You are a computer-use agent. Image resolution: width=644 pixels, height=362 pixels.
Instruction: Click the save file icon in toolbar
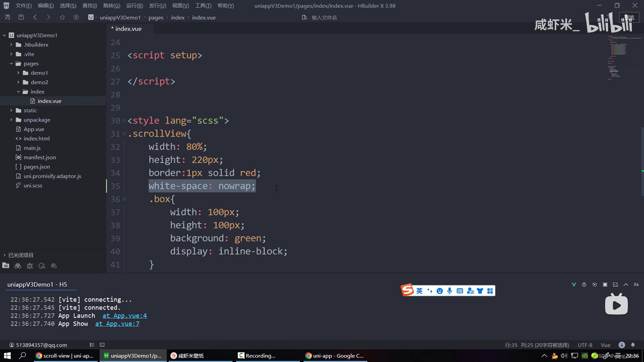click(21, 17)
